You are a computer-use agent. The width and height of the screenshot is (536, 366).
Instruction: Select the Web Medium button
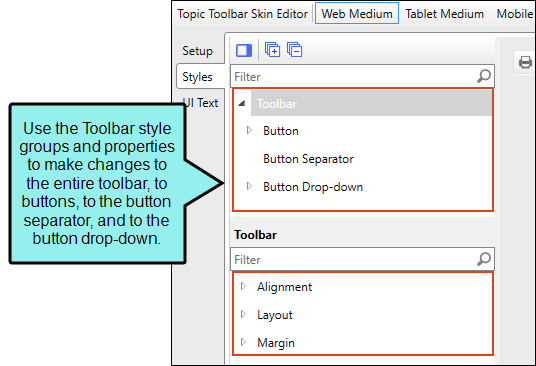point(357,14)
